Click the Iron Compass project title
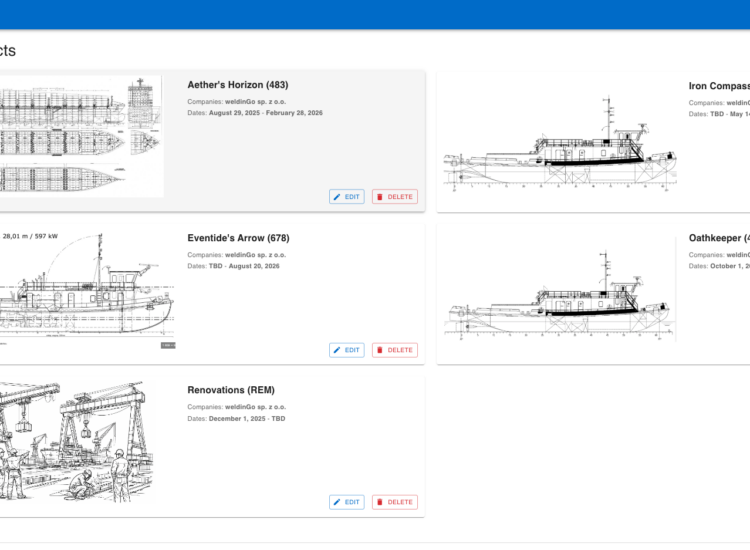750x550 pixels. pos(719,86)
